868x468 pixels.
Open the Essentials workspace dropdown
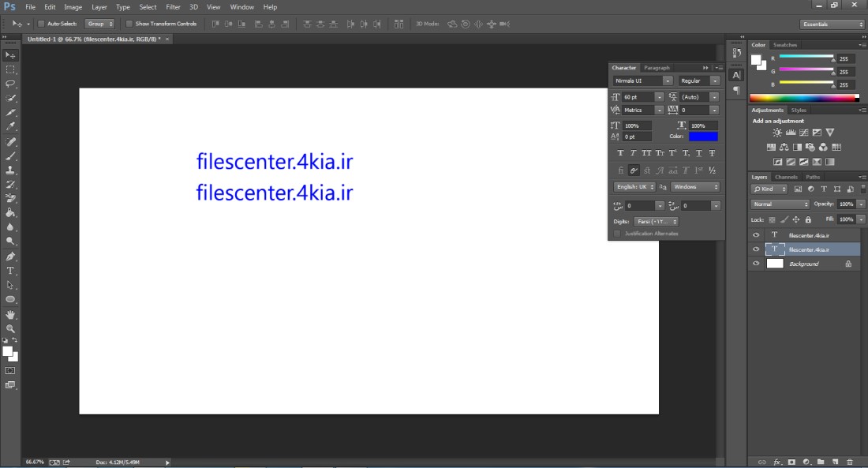[x=832, y=24]
